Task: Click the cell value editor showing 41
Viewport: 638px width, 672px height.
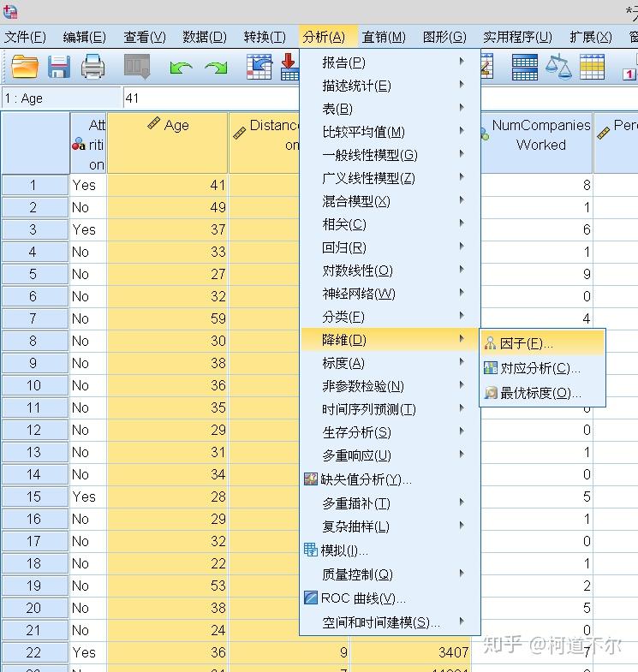Action: (x=211, y=98)
